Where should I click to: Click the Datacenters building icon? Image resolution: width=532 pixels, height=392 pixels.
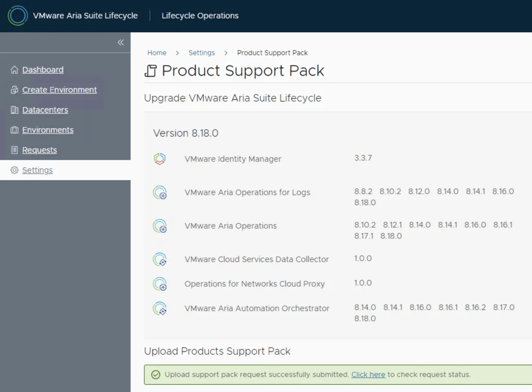[14, 110]
